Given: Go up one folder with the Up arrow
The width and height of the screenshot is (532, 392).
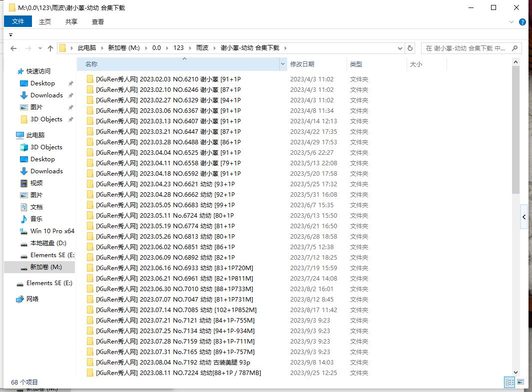Looking at the screenshot, I should tap(50, 48).
